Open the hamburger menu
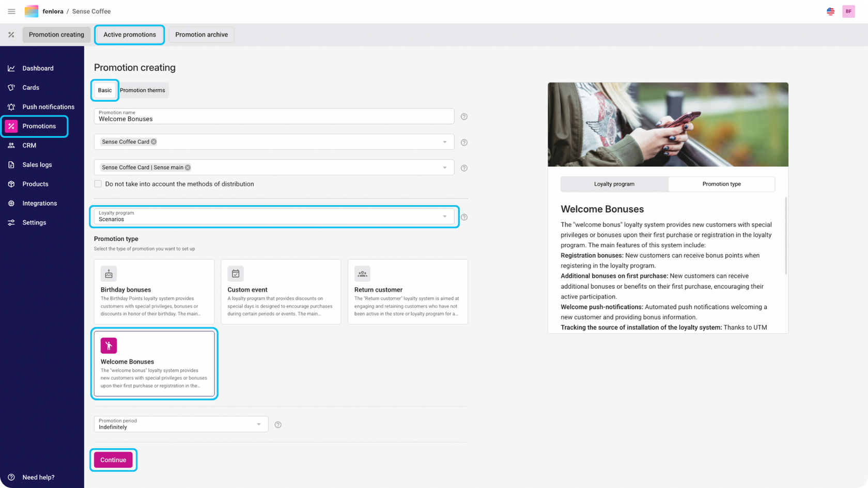Viewport: 868px width, 488px height. (x=11, y=11)
